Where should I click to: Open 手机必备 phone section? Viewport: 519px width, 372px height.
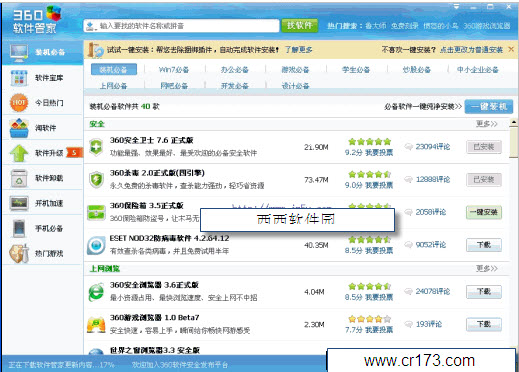click(x=43, y=228)
